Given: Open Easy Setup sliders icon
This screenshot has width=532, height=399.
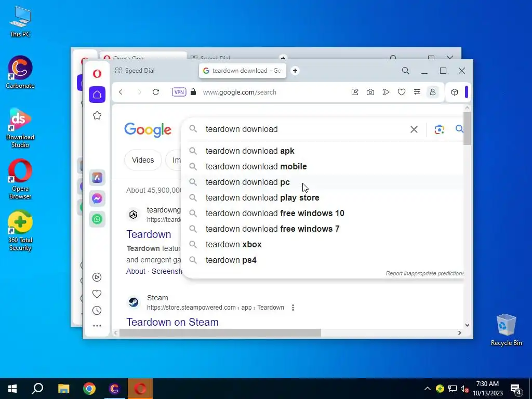Looking at the screenshot, I should pyautogui.click(x=417, y=92).
